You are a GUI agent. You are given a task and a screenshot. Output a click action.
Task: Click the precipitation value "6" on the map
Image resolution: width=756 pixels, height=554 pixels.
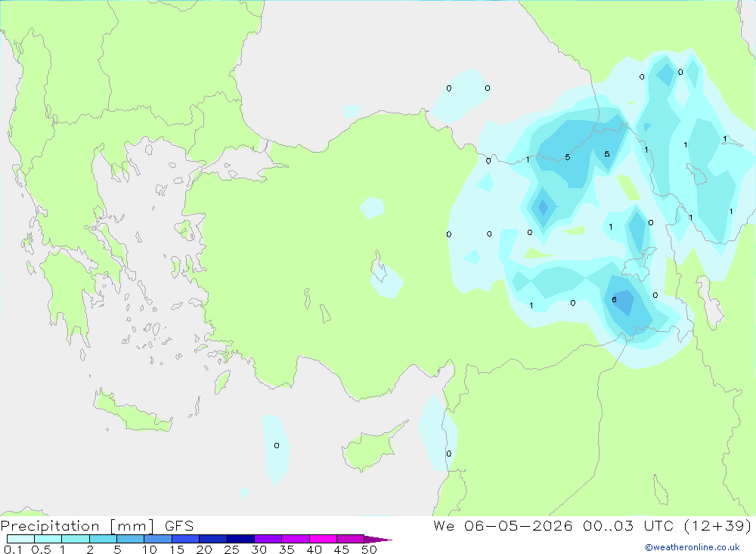click(614, 300)
